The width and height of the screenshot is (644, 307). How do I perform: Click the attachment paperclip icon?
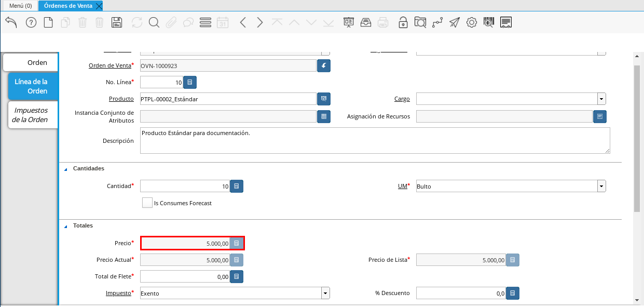pyautogui.click(x=171, y=22)
